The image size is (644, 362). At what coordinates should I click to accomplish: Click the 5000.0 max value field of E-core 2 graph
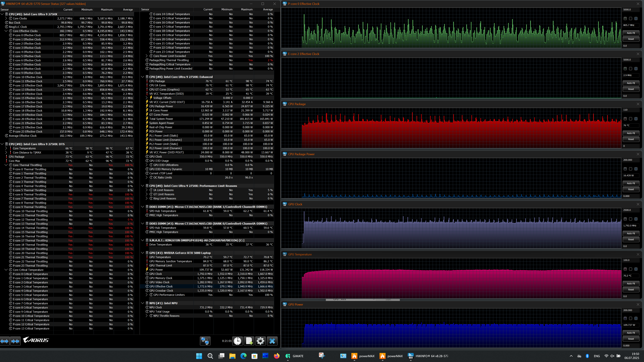point(631,60)
